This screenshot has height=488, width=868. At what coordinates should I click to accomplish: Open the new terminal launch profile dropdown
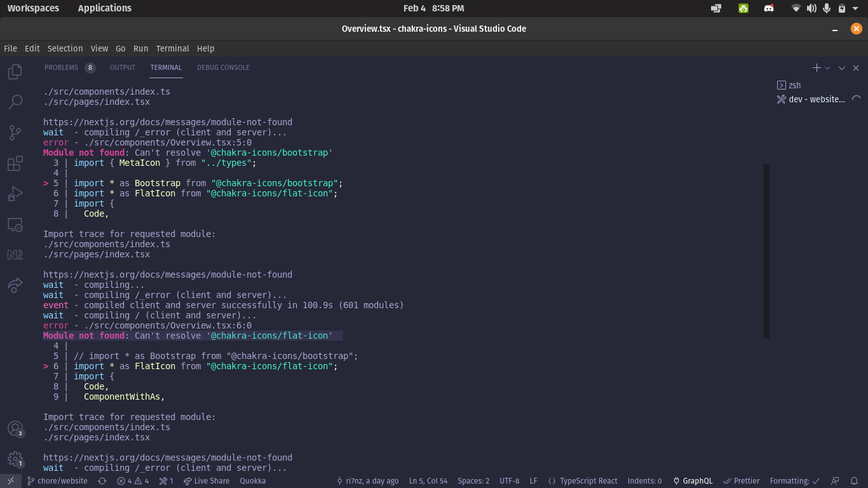827,68
